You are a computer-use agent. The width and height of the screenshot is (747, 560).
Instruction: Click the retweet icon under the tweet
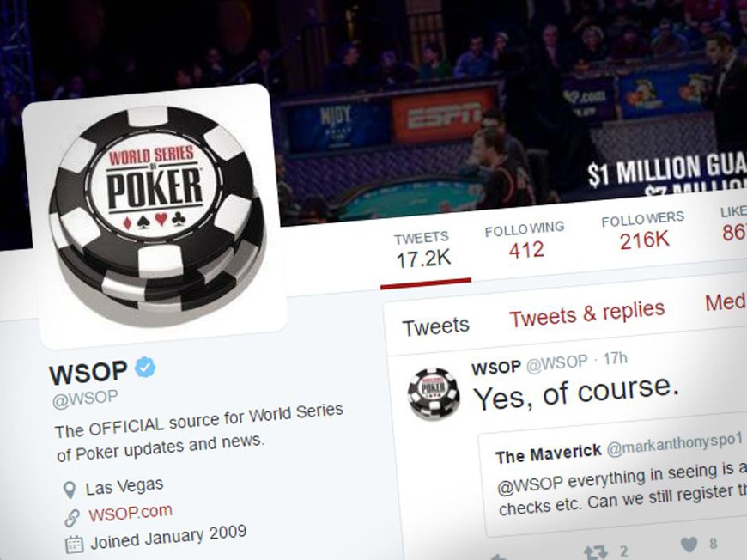click(x=595, y=552)
